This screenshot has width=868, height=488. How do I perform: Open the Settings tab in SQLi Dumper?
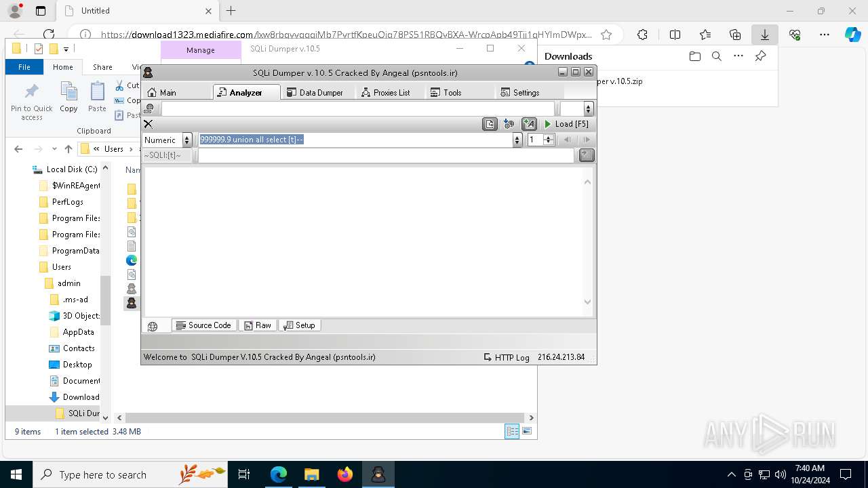[x=530, y=92]
